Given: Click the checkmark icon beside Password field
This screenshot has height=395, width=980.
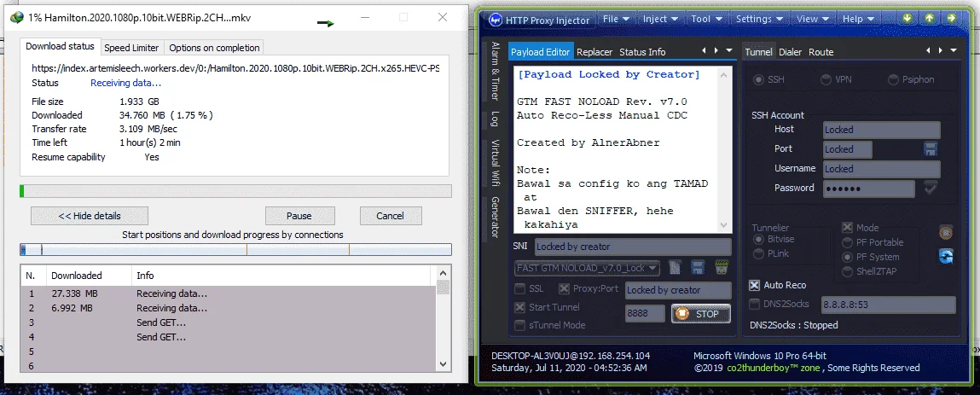Looking at the screenshot, I should coord(931,189).
